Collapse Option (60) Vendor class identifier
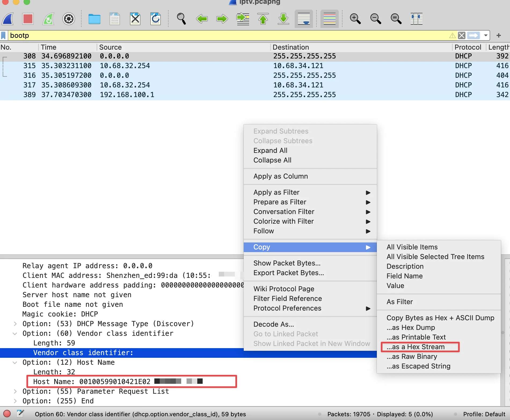Screen dimensions: 510x420 tap(15, 333)
